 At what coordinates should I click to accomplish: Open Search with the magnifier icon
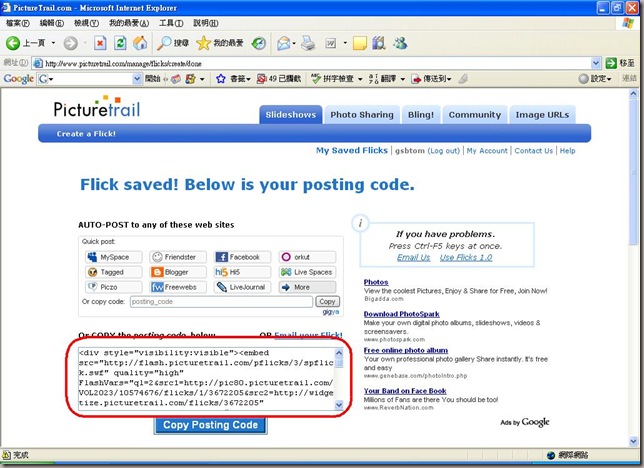click(165, 43)
